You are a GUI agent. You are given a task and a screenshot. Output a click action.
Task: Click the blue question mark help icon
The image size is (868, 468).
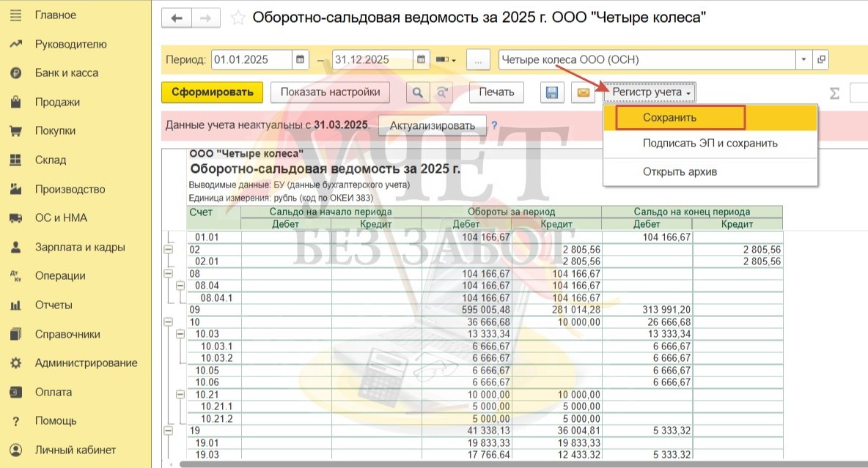495,125
